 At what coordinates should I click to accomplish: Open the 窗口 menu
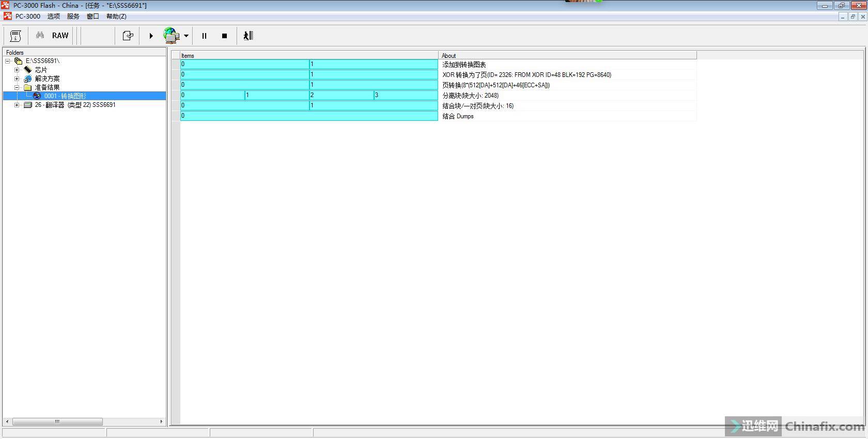tap(93, 17)
